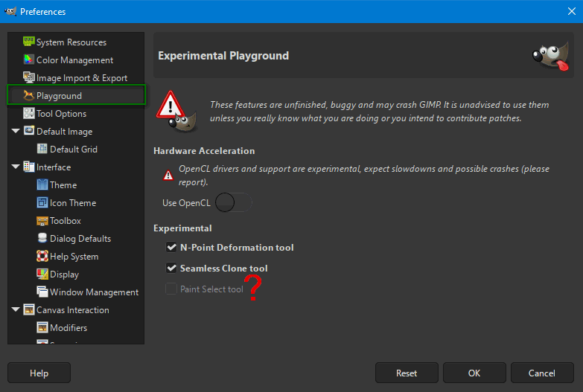Screen dimensions: 583x392
Task: Collapse the Default Image tree node
Action: pyautogui.click(x=16, y=131)
